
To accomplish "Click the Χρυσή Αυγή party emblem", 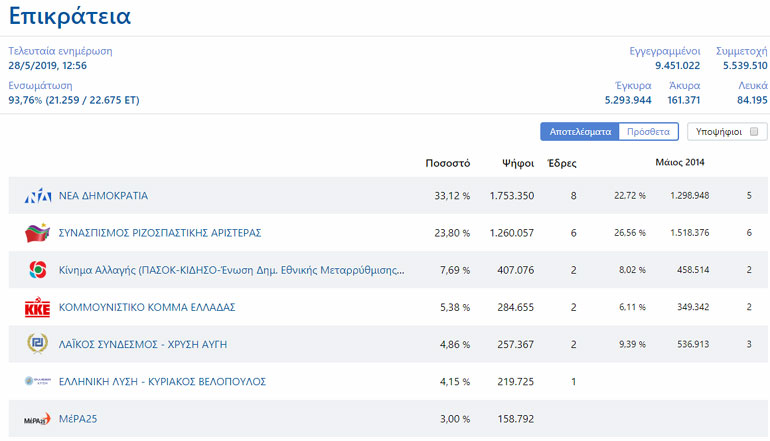I will tap(37, 344).
